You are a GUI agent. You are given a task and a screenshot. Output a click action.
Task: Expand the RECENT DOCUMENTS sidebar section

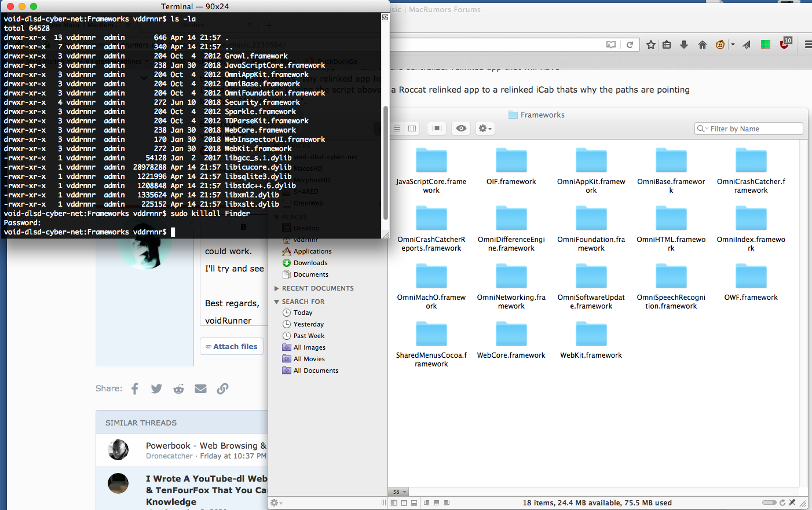(277, 288)
